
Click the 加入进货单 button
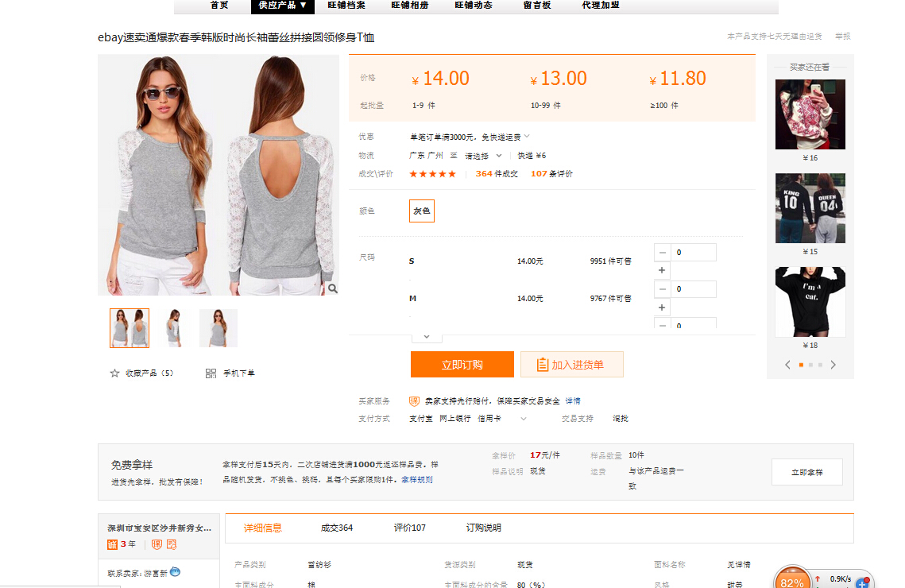pos(571,365)
